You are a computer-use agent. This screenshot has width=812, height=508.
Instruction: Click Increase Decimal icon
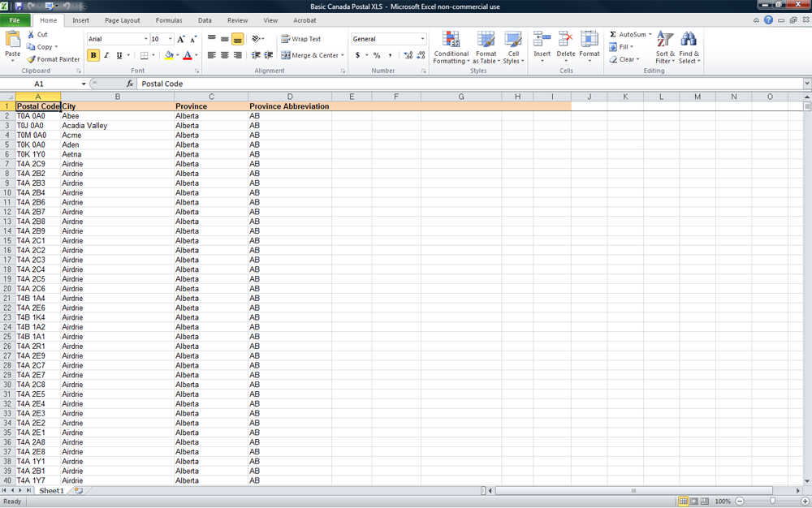coord(408,55)
